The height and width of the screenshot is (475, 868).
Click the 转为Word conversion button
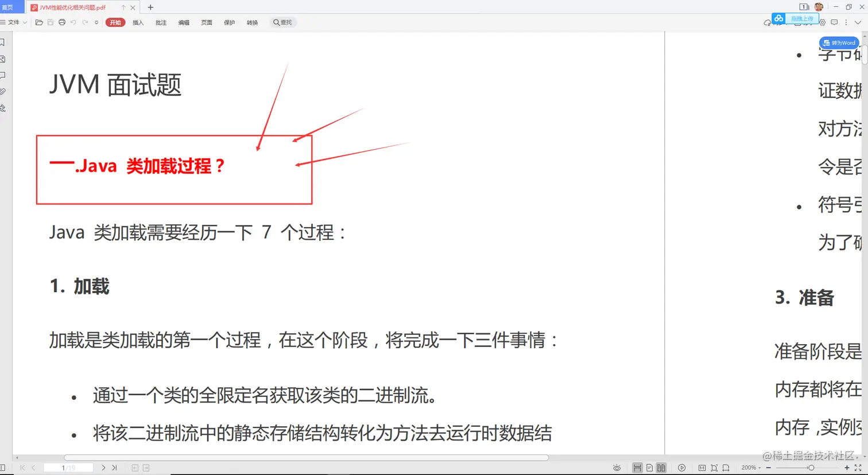[x=838, y=42]
